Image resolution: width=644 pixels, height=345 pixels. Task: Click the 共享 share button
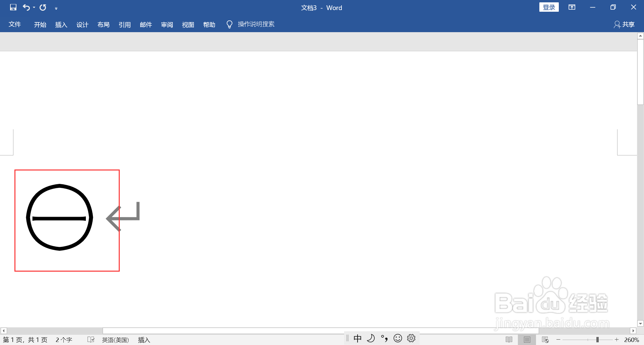click(x=624, y=24)
